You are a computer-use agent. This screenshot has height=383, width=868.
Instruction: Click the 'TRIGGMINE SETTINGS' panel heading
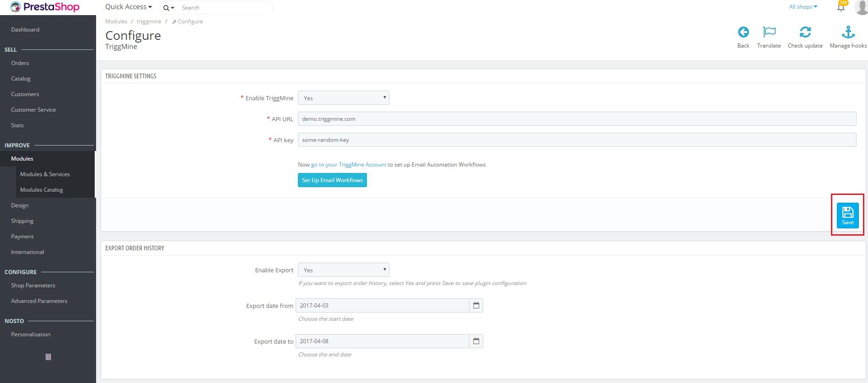click(131, 76)
